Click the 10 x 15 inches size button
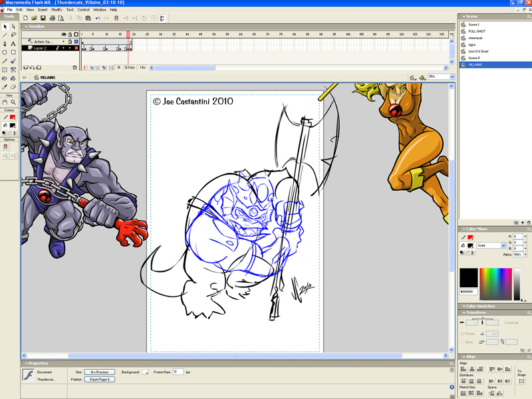This screenshot has width=532, height=399. point(99,372)
